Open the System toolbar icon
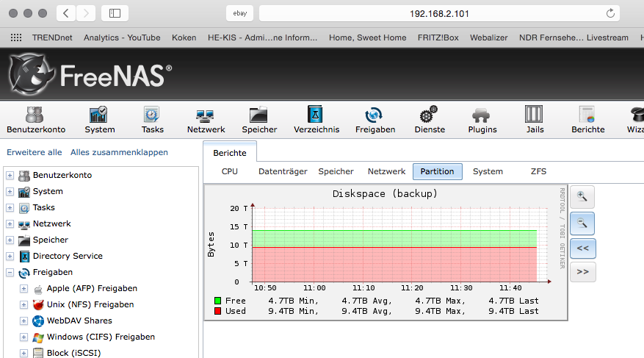644x358 pixels. 99,120
